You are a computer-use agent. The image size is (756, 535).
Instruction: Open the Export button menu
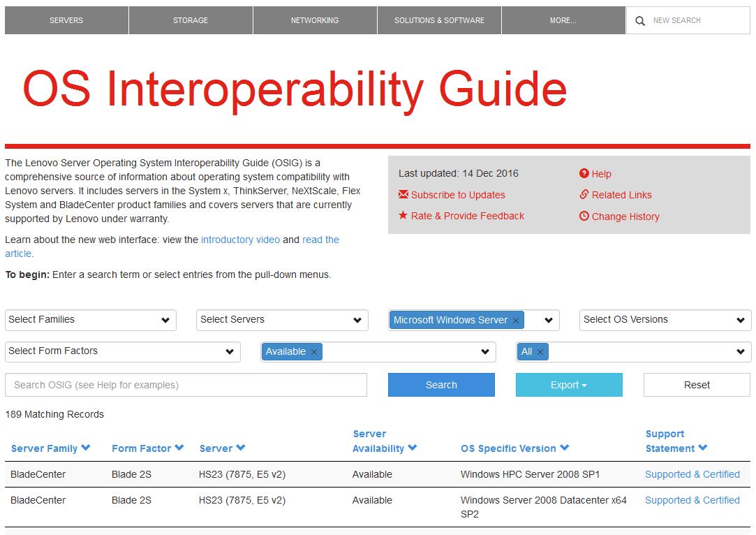569,385
